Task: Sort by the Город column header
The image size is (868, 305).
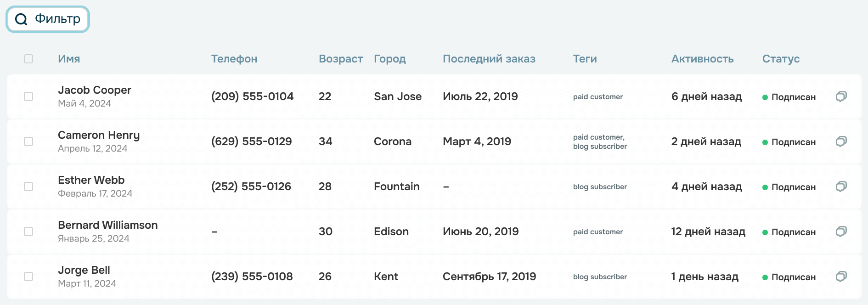Action: point(390,59)
